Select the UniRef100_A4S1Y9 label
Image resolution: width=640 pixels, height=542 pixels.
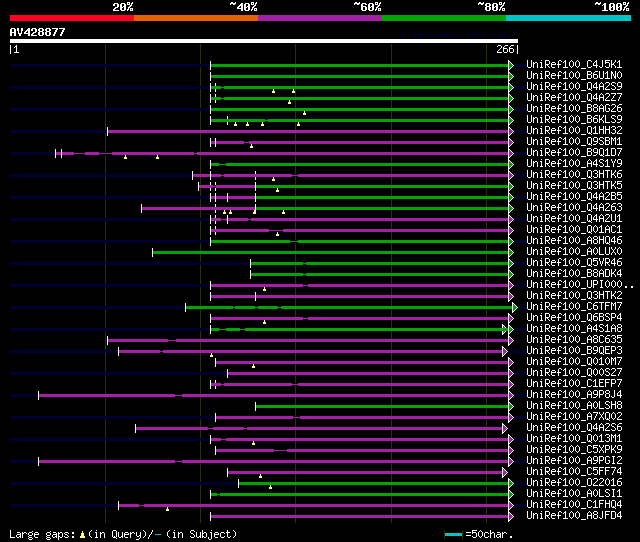[x=574, y=164]
